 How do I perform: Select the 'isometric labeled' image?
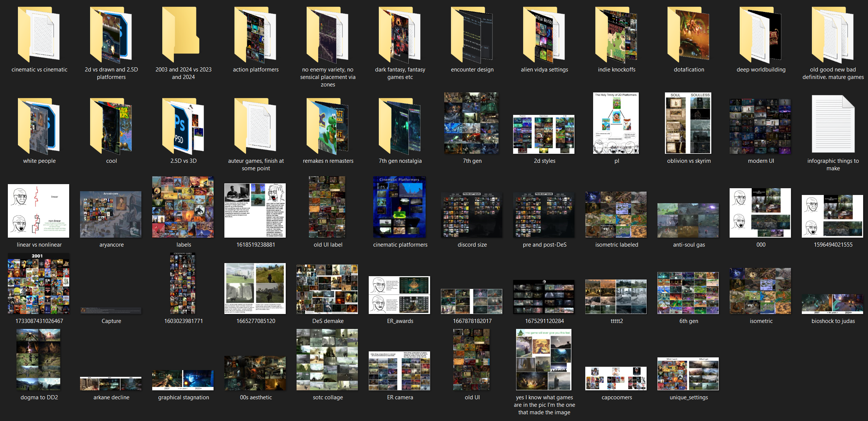click(x=616, y=215)
